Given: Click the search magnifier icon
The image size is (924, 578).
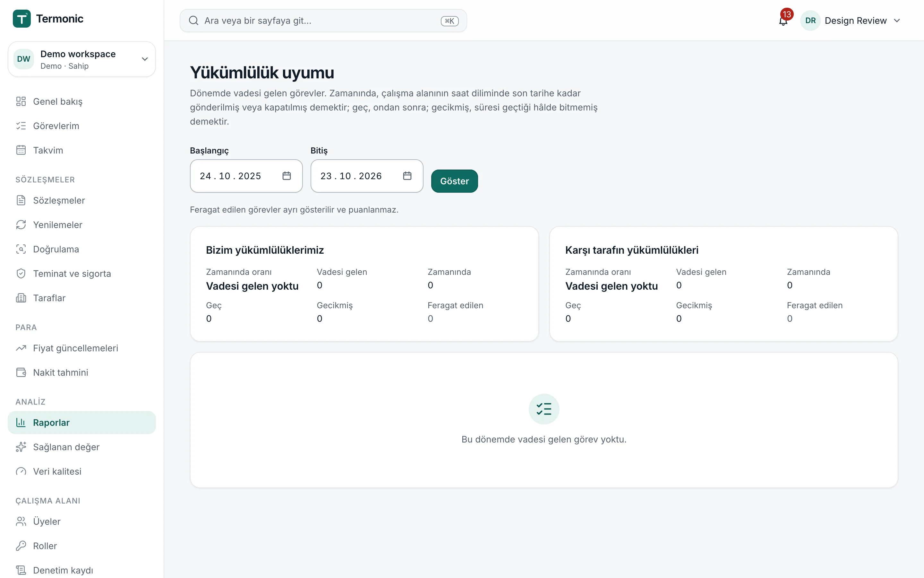Looking at the screenshot, I should point(193,21).
